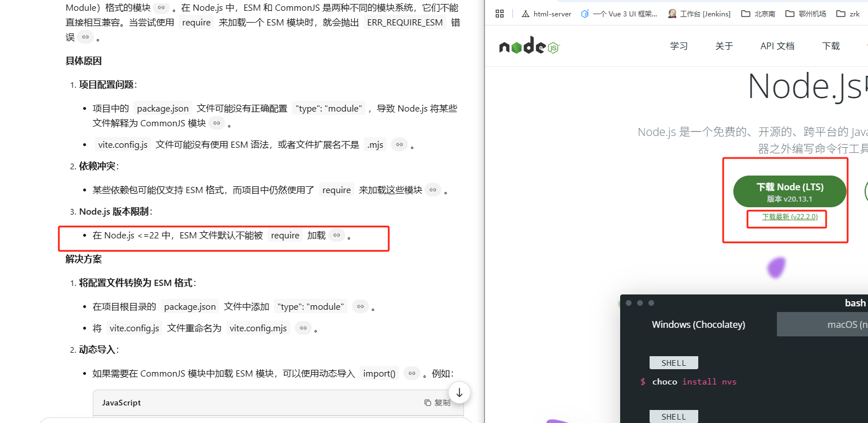The image size is (868, 423).
Task: Click the copy icon in the code block header
Action: (x=428, y=402)
